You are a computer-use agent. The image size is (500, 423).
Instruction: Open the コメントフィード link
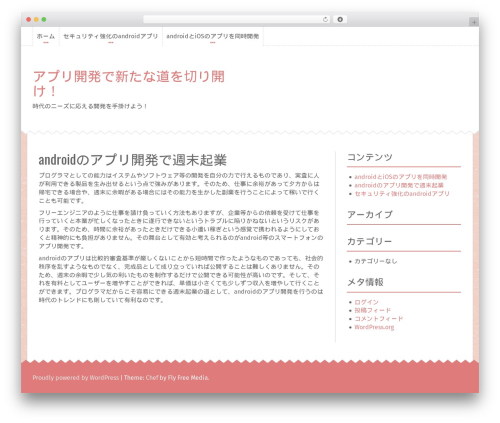[379, 319]
